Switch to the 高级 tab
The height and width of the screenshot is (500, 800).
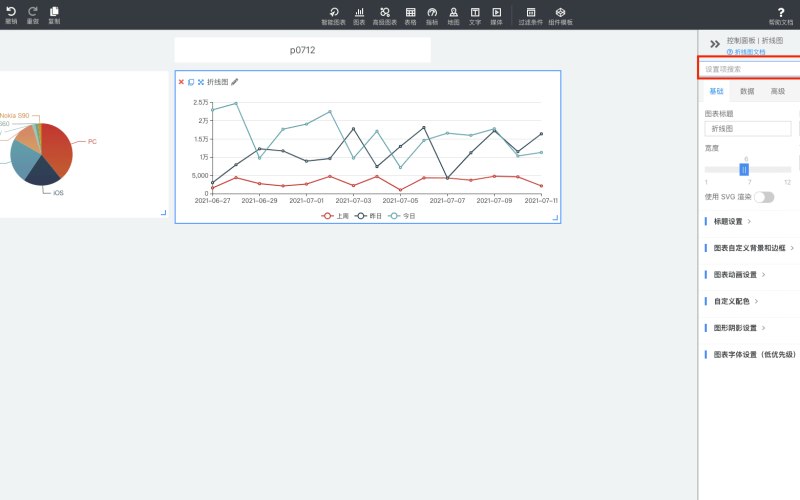[778, 91]
